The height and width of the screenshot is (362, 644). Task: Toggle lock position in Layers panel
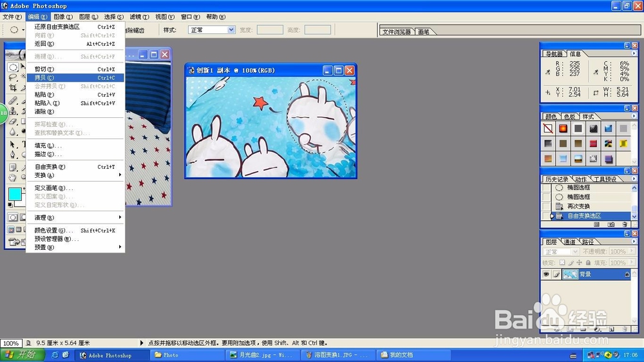579,262
